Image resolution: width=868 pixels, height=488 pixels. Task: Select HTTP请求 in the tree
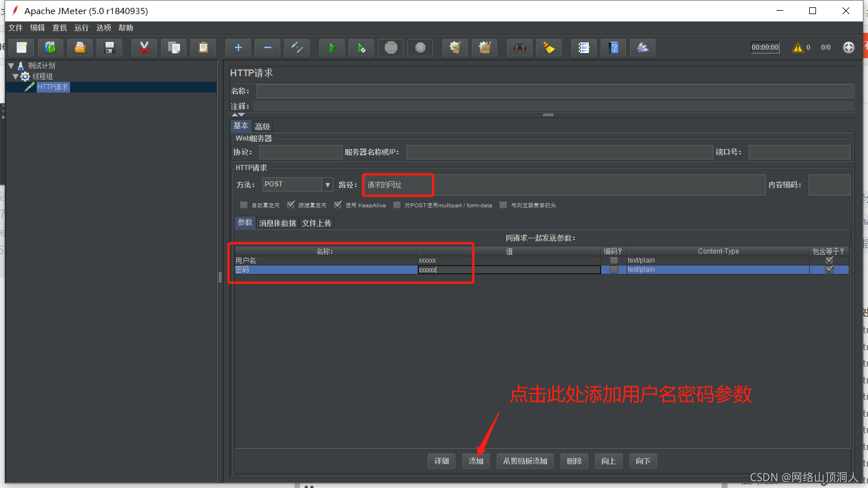click(53, 87)
